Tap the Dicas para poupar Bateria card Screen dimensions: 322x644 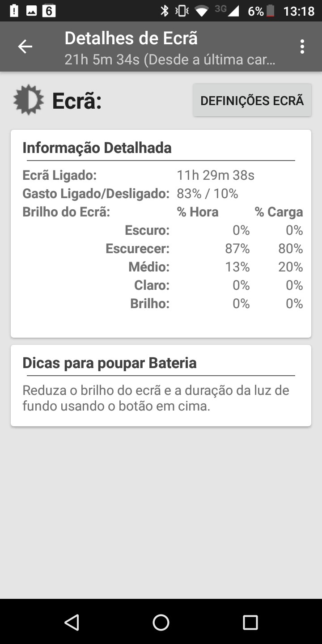coord(161,385)
